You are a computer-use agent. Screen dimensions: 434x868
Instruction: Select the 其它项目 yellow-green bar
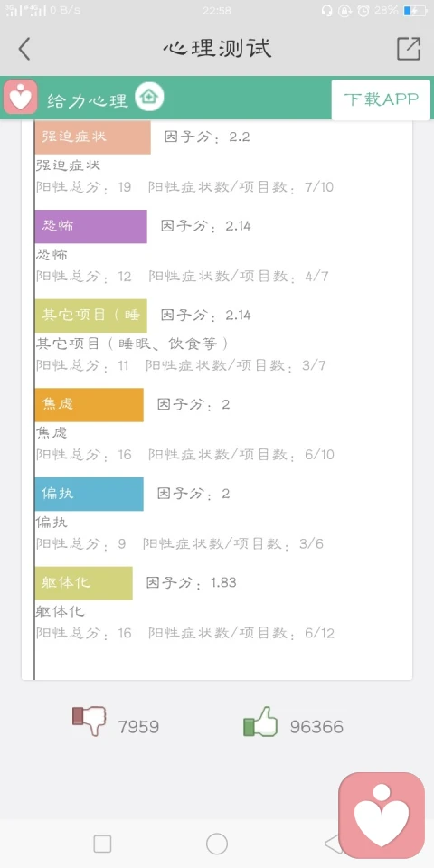pos(90,316)
